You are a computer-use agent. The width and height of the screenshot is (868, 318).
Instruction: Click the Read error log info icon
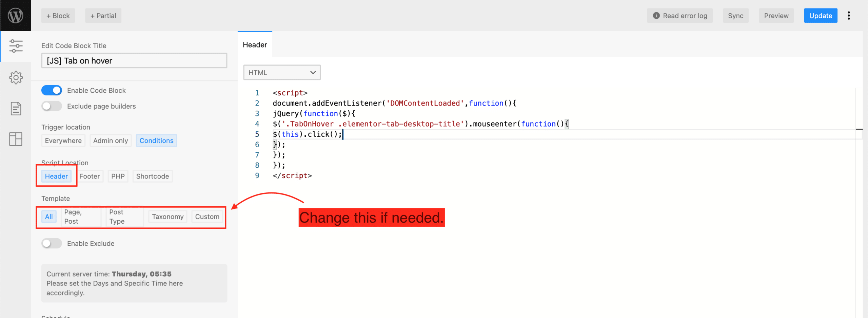[656, 15]
